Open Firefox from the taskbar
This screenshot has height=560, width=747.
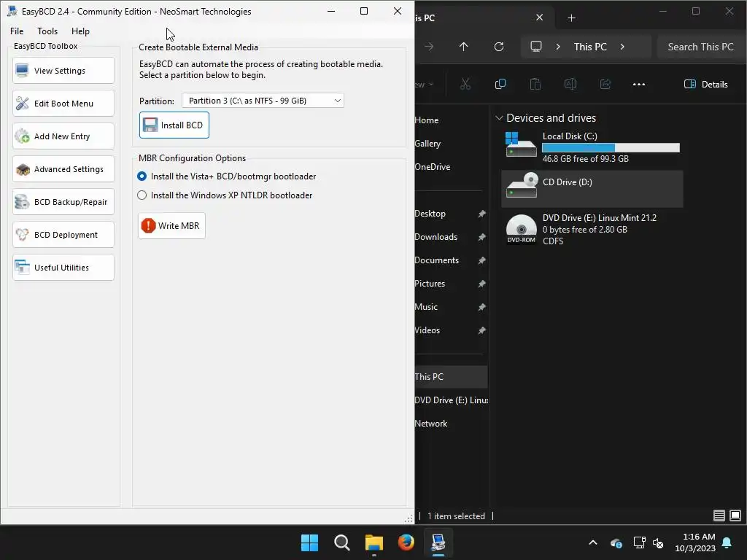[x=406, y=542]
